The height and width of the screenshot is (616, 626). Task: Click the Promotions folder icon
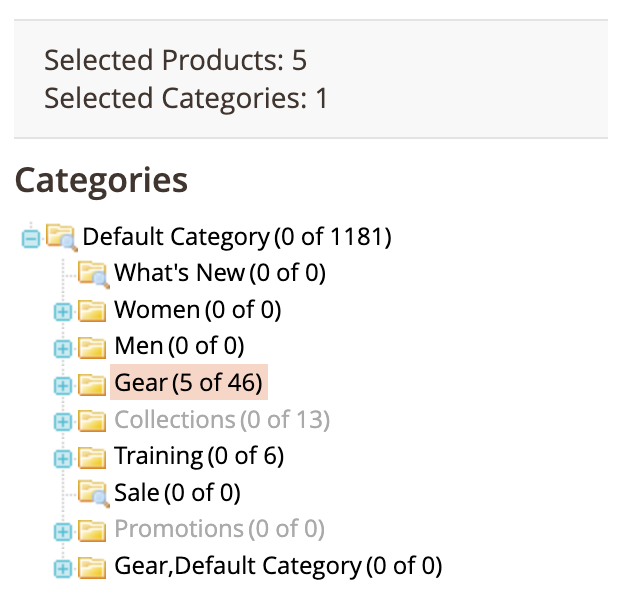93,530
